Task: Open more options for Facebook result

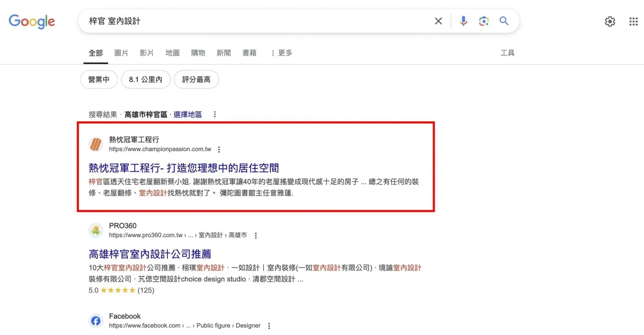Action: click(x=269, y=326)
